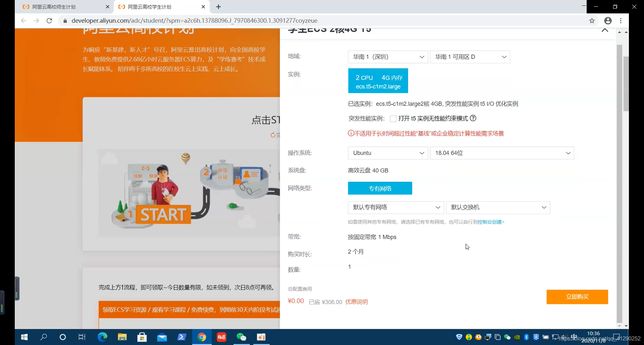Click the ¥0.00 total price text

coord(296,301)
